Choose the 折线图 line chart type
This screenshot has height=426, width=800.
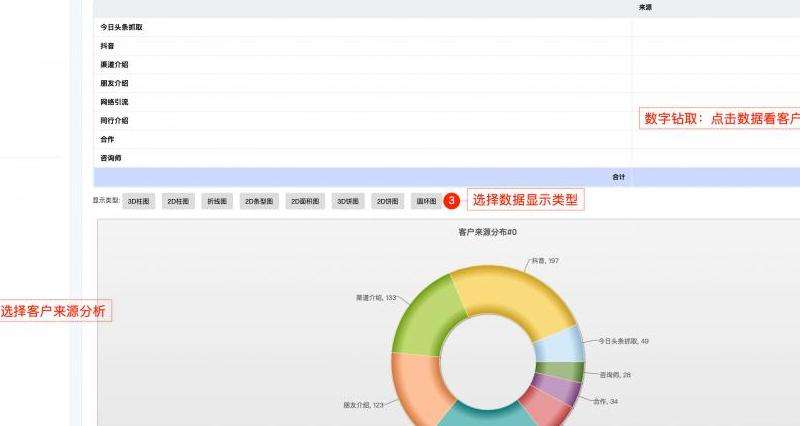click(218, 201)
